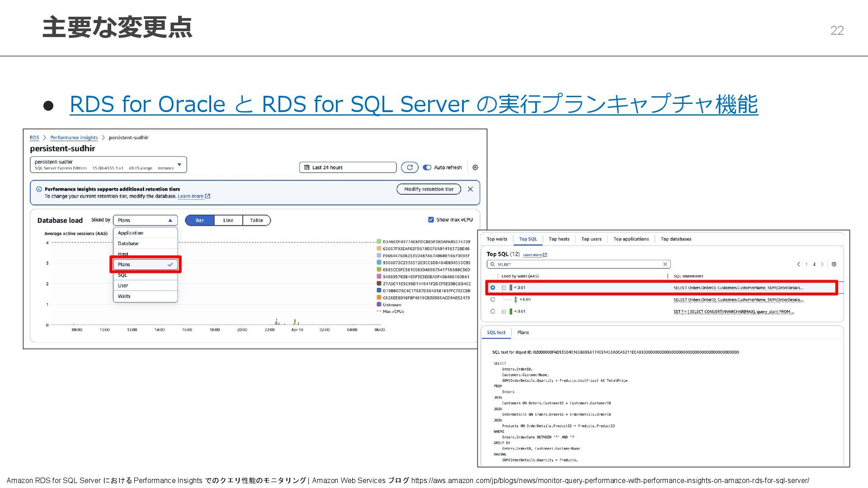The width and height of the screenshot is (868, 488).
Task: Open the Sliced by Plans dropdown
Action: click(x=145, y=221)
